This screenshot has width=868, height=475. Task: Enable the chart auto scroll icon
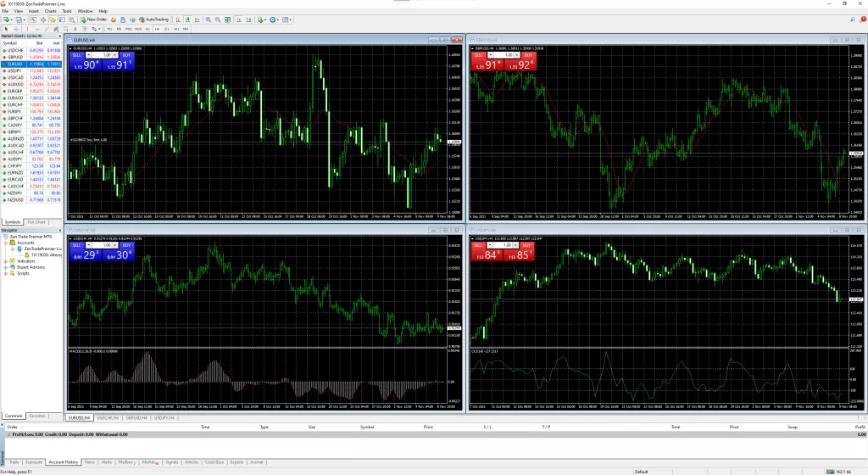pyautogui.click(x=241, y=19)
